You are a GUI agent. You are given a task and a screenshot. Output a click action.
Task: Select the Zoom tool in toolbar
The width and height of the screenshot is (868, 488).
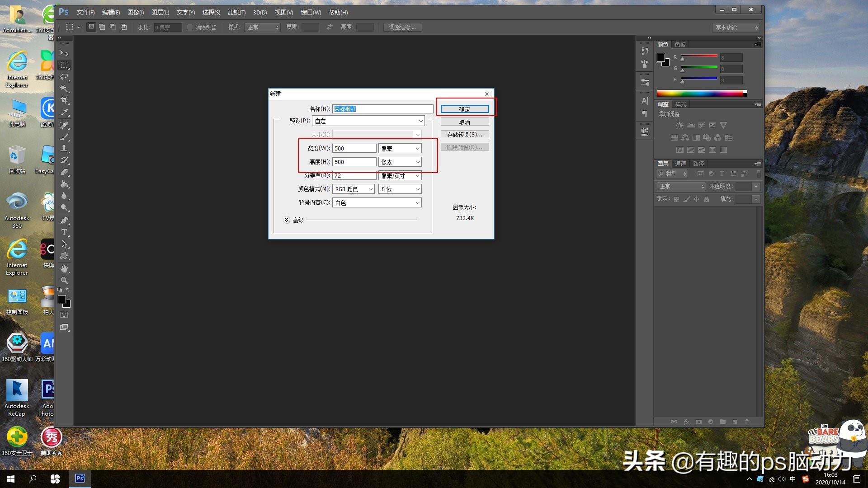[x=64, y=281]
